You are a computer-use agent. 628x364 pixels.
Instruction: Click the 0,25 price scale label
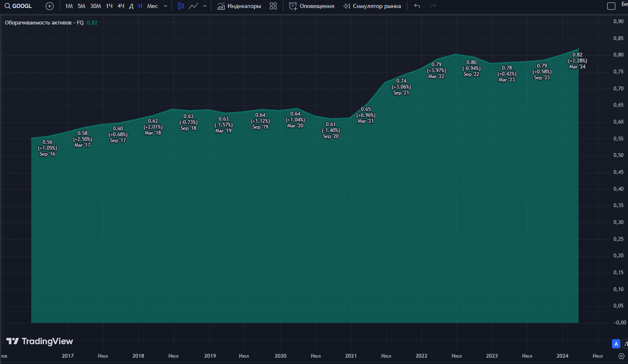(x=618, y=239)
